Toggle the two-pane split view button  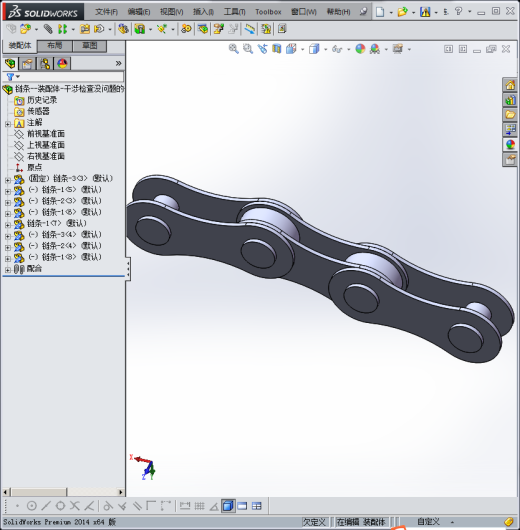point(242,506)
